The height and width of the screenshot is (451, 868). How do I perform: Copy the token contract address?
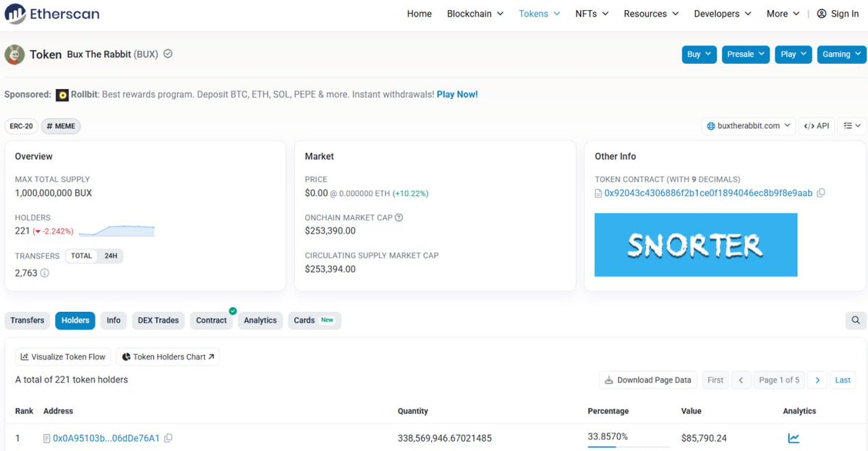[820, 193]
